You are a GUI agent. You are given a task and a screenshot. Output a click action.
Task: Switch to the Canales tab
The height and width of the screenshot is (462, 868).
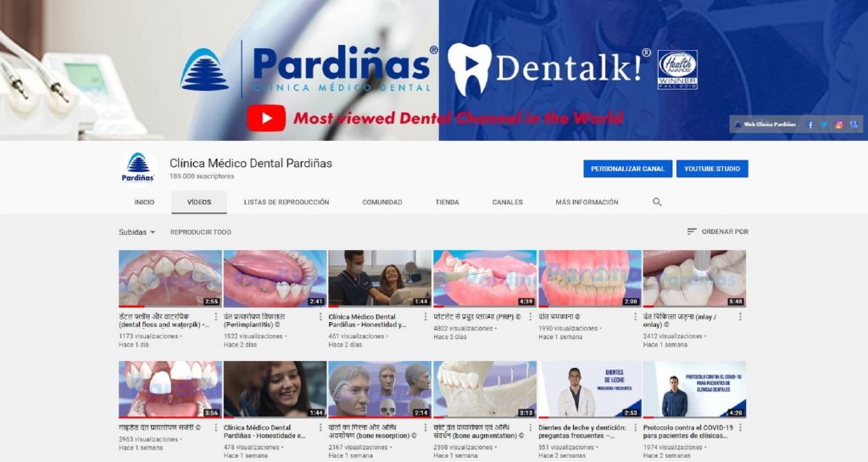pos(507,202)
